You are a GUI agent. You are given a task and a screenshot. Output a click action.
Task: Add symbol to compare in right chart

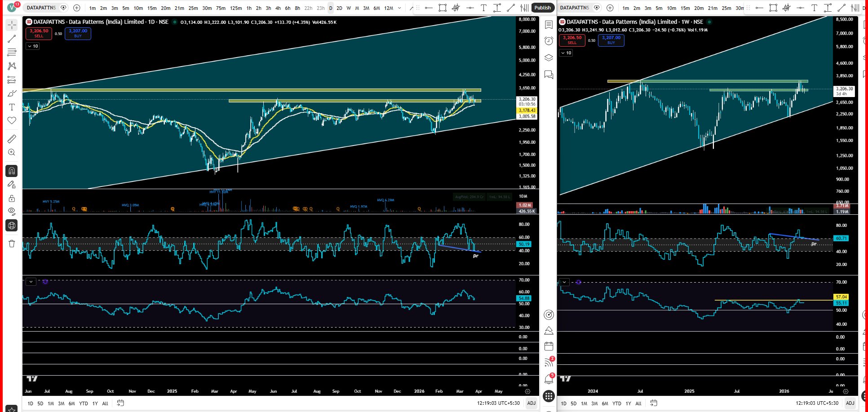pos(610,8)
